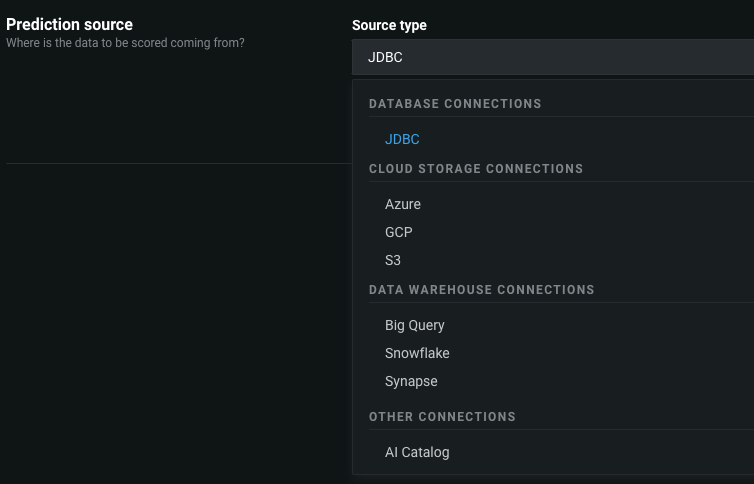Image resolution: width=754 pixels, height=484 pixels.
Task: Select Big Query data warehouse option
Action: (415, 325)
